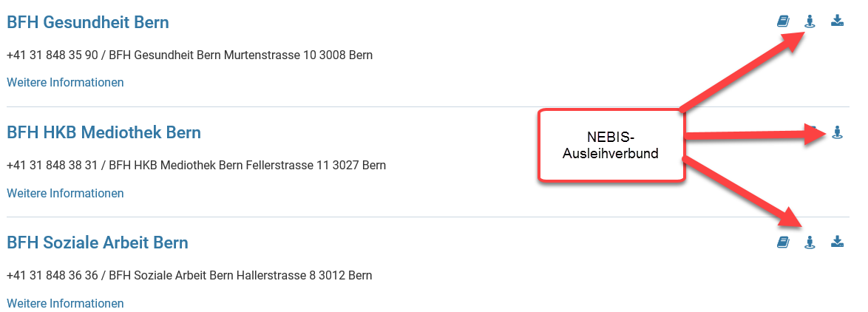Click the Murtenstrasse 10 address line

pos(190,55)
